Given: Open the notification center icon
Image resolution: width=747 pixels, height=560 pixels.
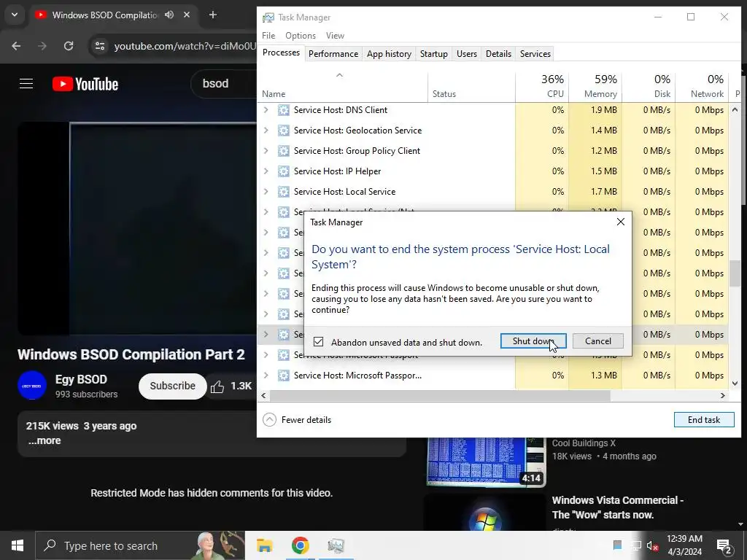Looking at the screenshot, I should tap(724, 546).
